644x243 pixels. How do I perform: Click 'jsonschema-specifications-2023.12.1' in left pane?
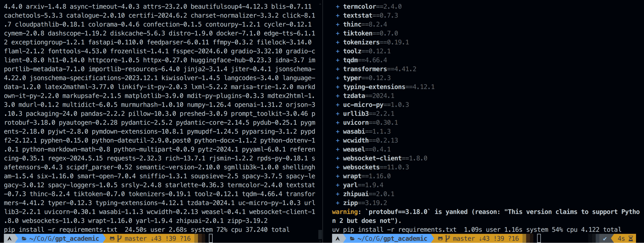(94, 78)
